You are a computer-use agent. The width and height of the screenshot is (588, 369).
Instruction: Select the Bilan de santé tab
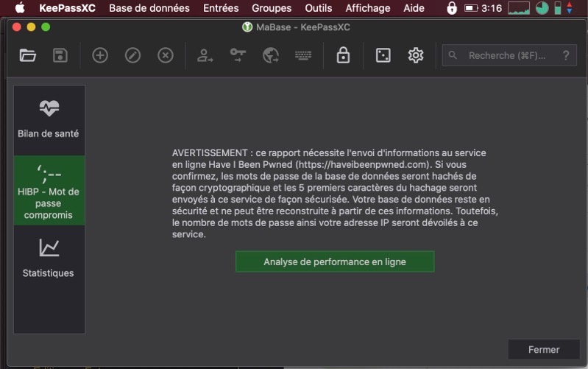[x=49, y=119]
